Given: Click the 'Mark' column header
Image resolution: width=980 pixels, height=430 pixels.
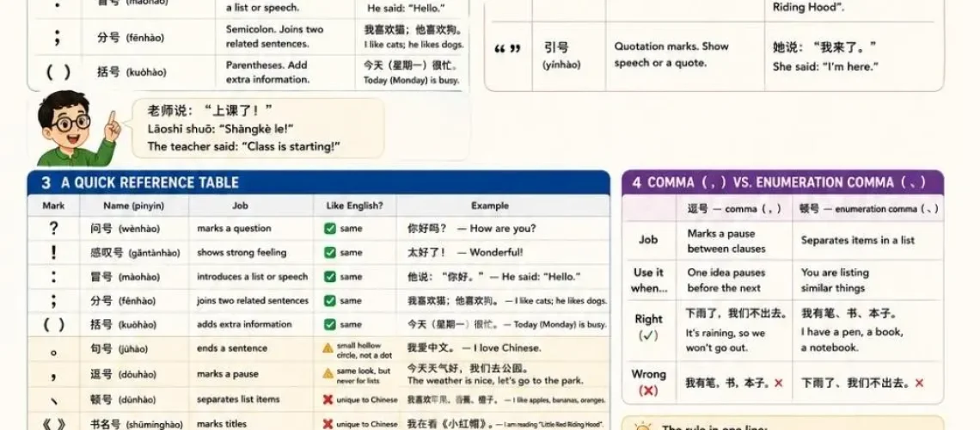Looking at the screenshot, I should click(x=53, y=206).
